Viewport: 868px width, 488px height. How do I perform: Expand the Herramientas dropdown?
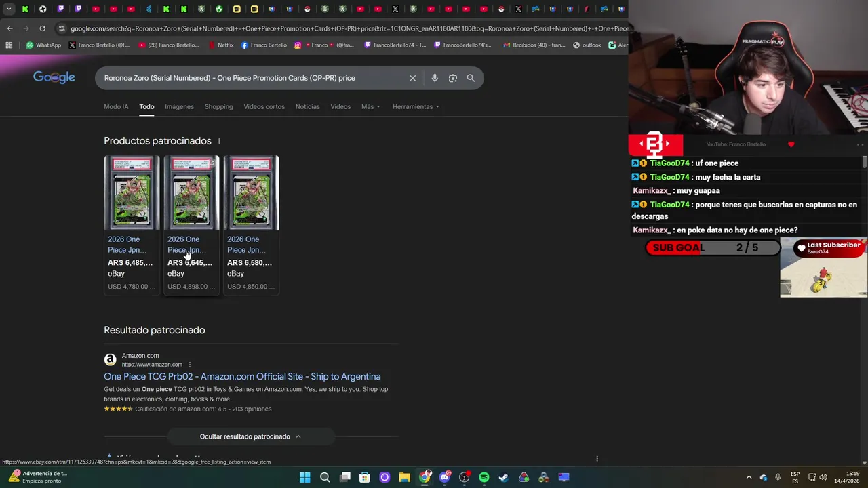pyautogui.click(x=416, y=106)
